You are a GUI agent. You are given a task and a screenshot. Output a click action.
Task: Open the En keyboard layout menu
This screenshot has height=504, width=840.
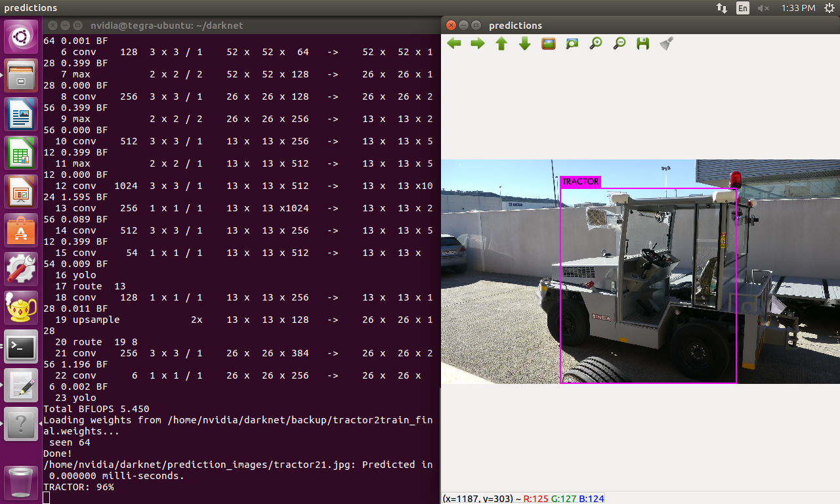coord(742,8)
